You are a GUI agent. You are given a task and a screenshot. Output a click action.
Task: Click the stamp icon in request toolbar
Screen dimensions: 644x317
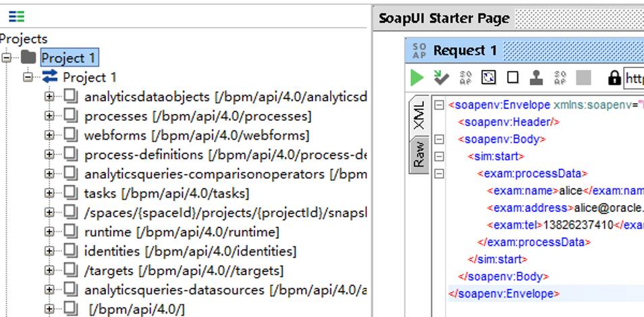(536, 78)
